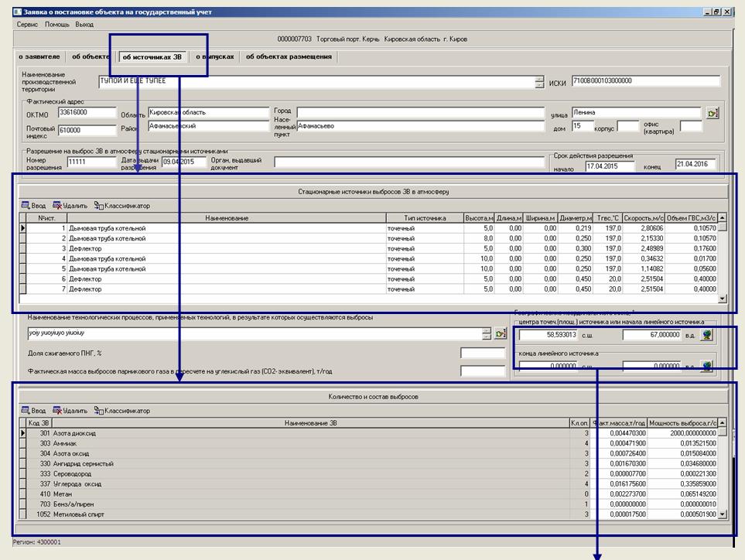Click Ввод icon in stationary sources toolbar
The height and width of the screenshot is (560, 745).
click(x=26, y=206)
